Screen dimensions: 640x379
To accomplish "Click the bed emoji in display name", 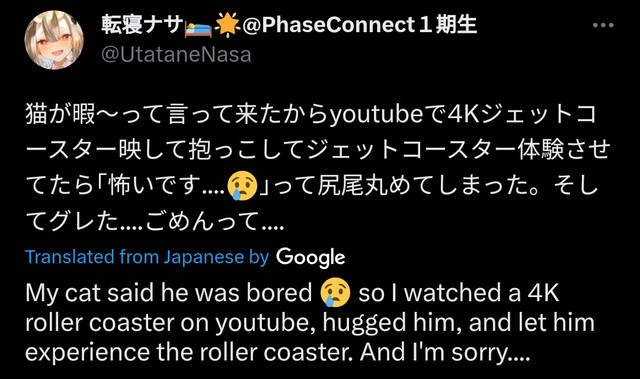I will pyautogui.click(x=198, y=27).
